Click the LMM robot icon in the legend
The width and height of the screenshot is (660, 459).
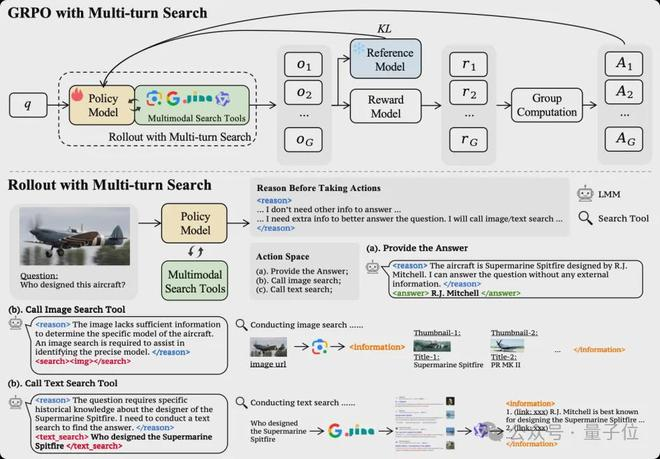585,194
